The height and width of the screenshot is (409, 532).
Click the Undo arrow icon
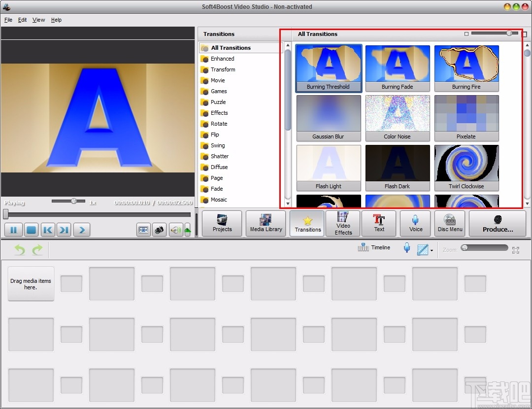(19, 250)
